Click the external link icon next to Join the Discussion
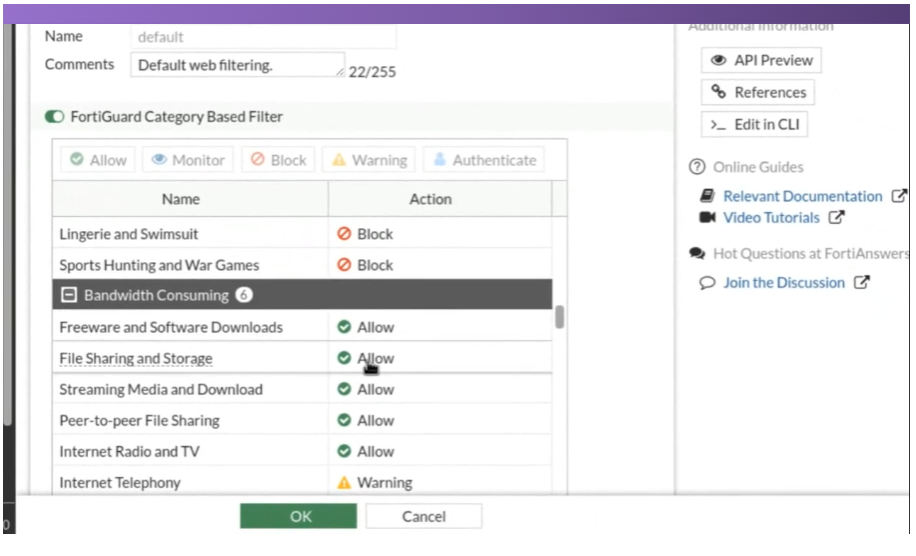The height and width of the screenshot is (556, 916). [x=862, y=282]
